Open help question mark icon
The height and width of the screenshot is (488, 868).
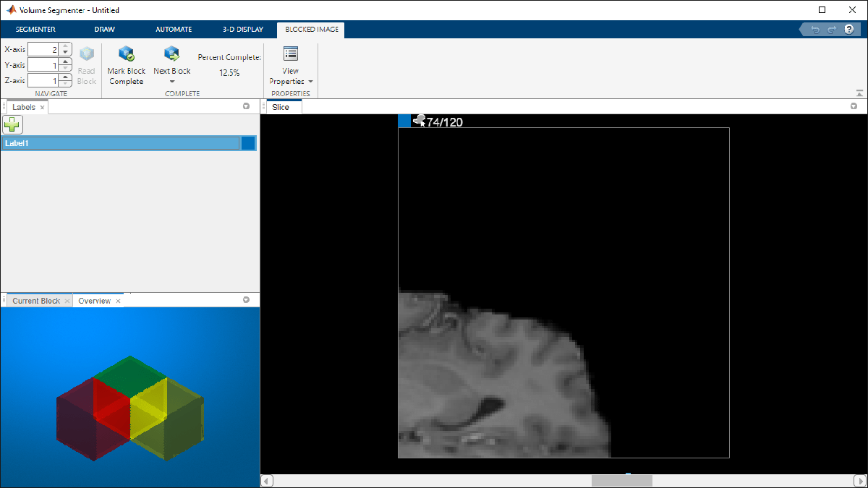[x=849, y=30]
